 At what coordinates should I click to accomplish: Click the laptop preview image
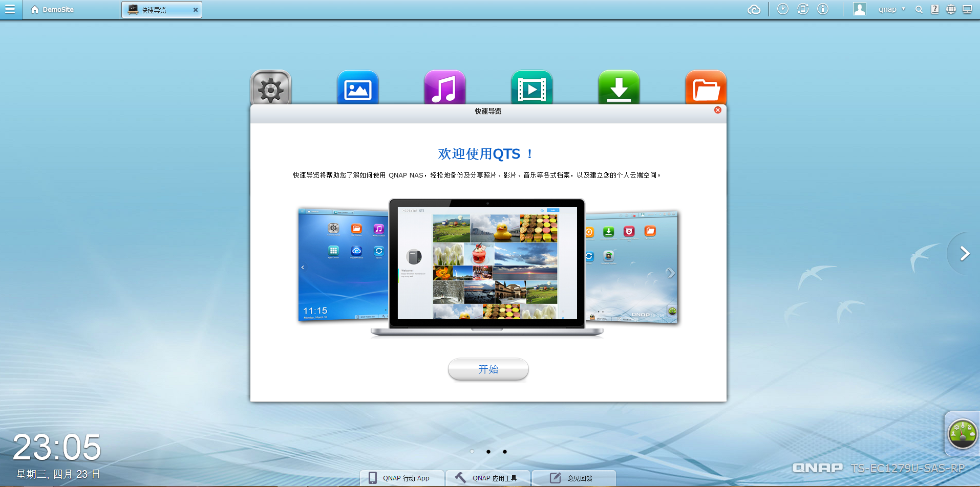(487, 267)
